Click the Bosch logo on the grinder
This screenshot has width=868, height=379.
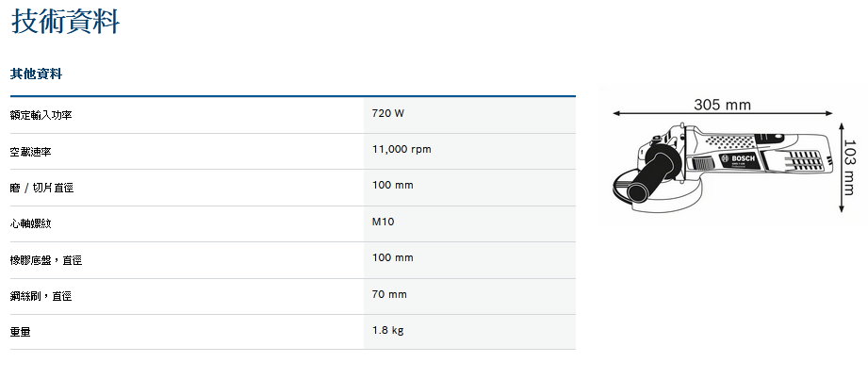click(738, 157)
